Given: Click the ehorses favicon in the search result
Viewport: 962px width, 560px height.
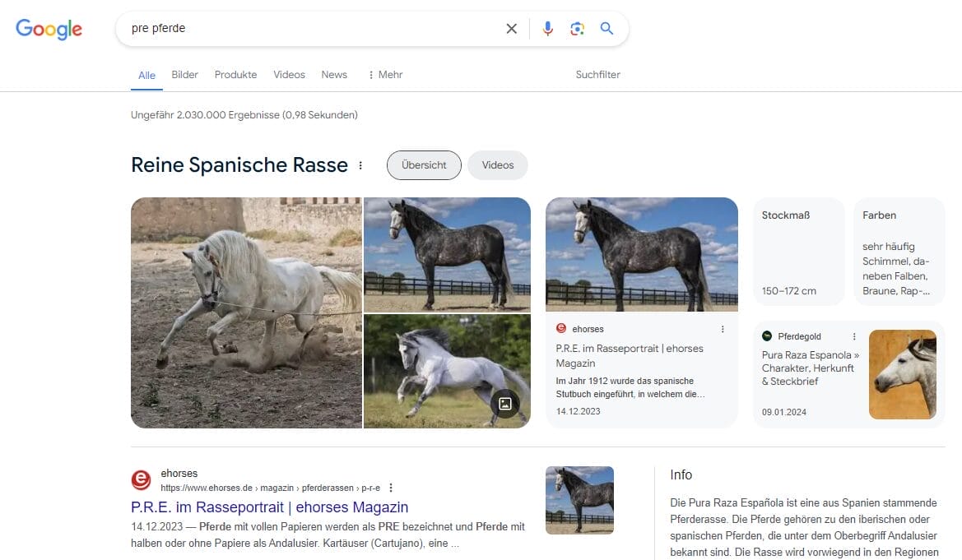Looking at the screenshot, I should (x=141, y=479).
